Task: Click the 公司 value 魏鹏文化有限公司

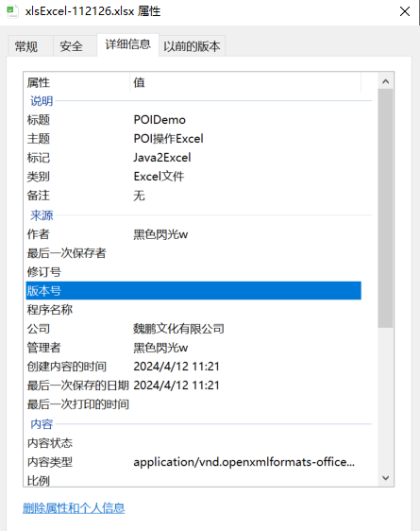Action: (178, 329)
